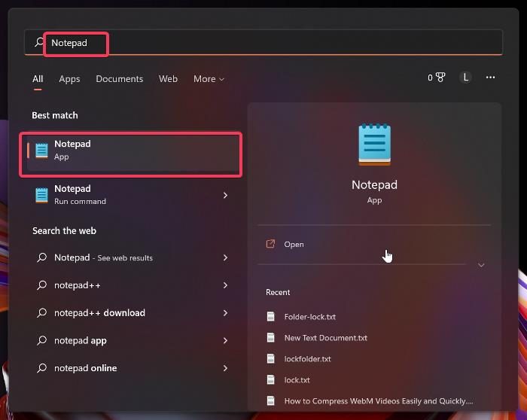Switch to the All tab
Screen dimensions: 527x420
(x=38, y=79)
